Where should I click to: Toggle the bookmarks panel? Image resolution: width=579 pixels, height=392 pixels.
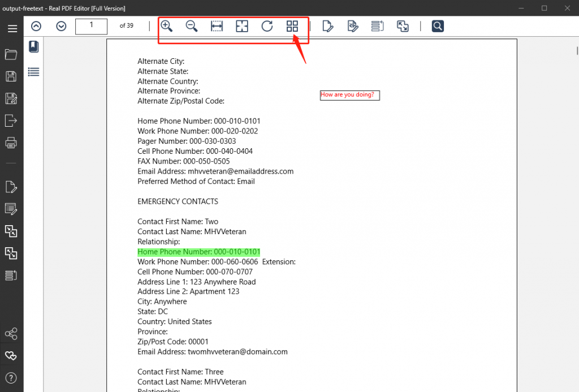point(34,46)
